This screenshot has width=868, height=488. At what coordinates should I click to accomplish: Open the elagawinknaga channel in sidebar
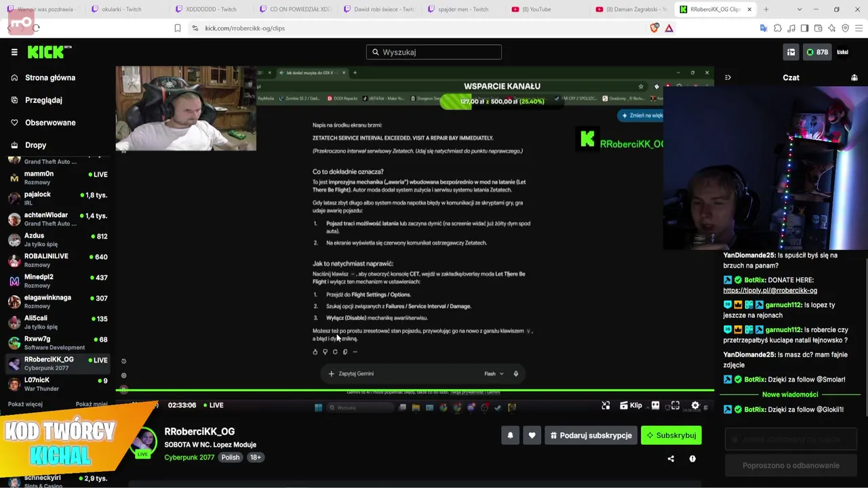point(58,302)
